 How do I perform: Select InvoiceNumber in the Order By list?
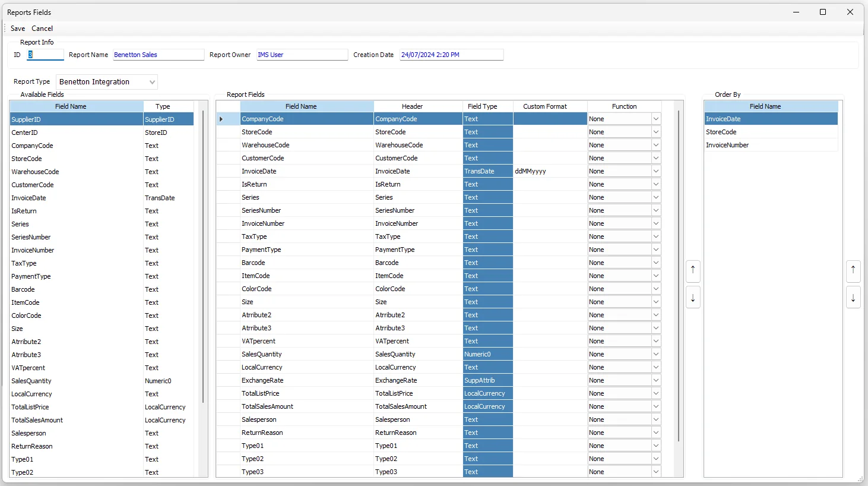[771, 145]
